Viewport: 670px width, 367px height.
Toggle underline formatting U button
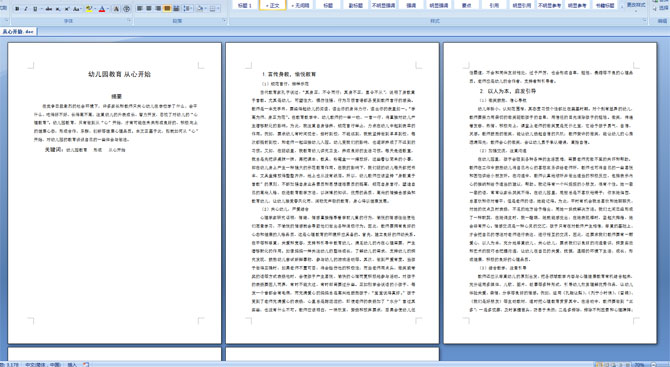pyautogui.click(x=35, y=9)
